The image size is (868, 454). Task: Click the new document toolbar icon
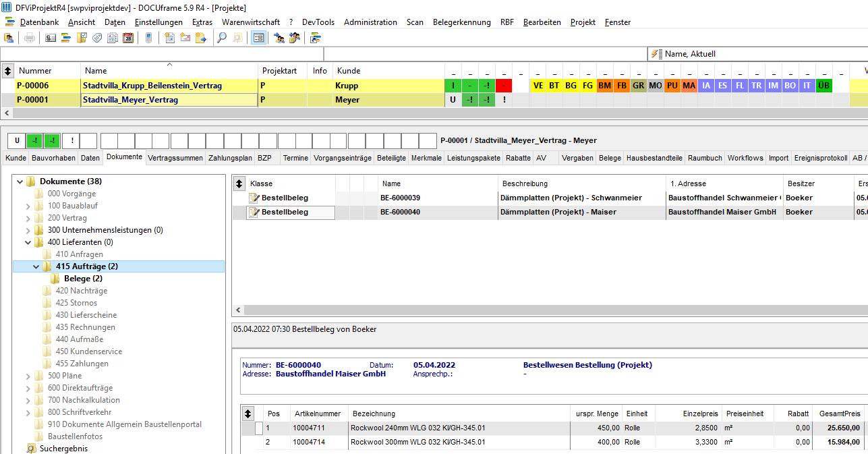click(x=169, y=38)
